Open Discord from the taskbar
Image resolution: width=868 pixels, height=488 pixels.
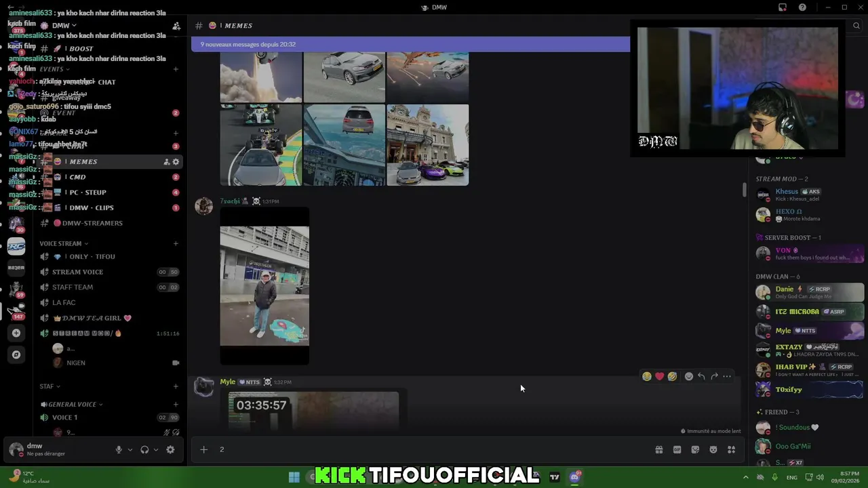575,477
